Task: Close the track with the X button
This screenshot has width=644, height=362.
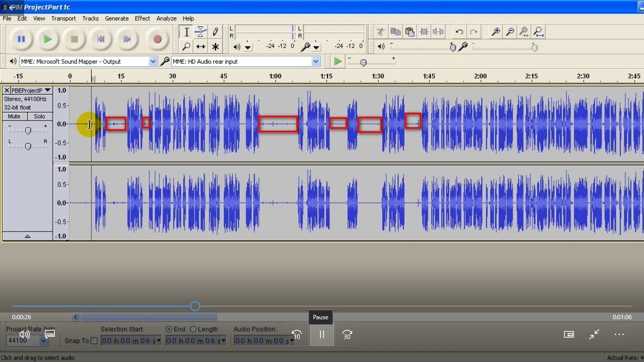Action: click(x=7, y=90)
